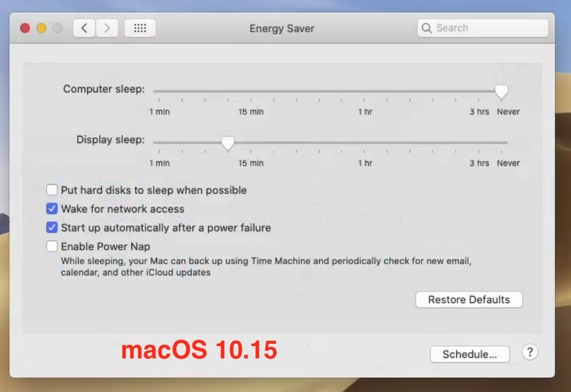Click 3 hrs label under Display sleep
Image resolution: width=571 pixels, height=392 pixels.
point(479,163)
